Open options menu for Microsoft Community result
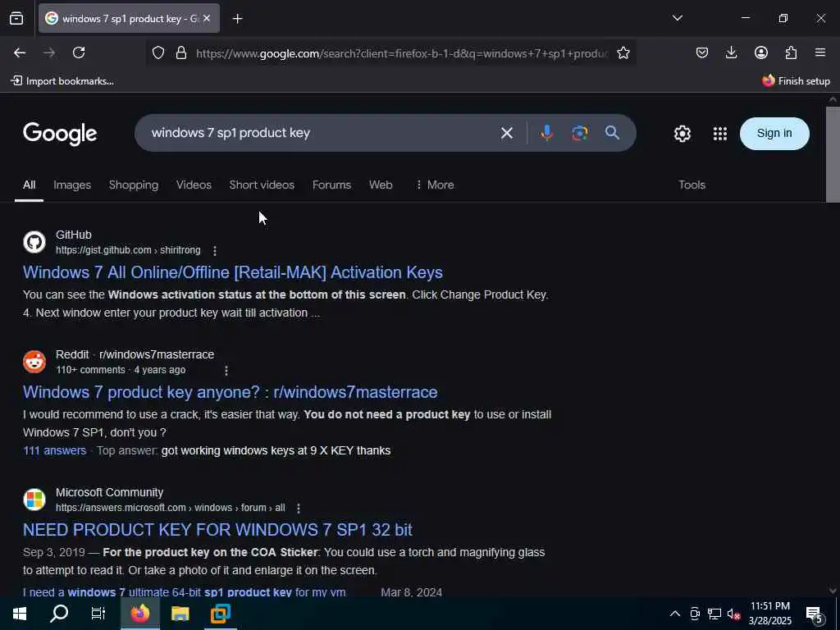Viewport: 840px width, 630px height. [299, 508]
